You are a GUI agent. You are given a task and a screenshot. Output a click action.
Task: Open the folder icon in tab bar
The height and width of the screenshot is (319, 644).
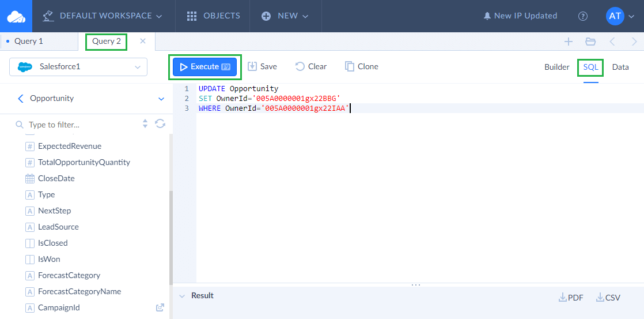click(x=590, y=42)
